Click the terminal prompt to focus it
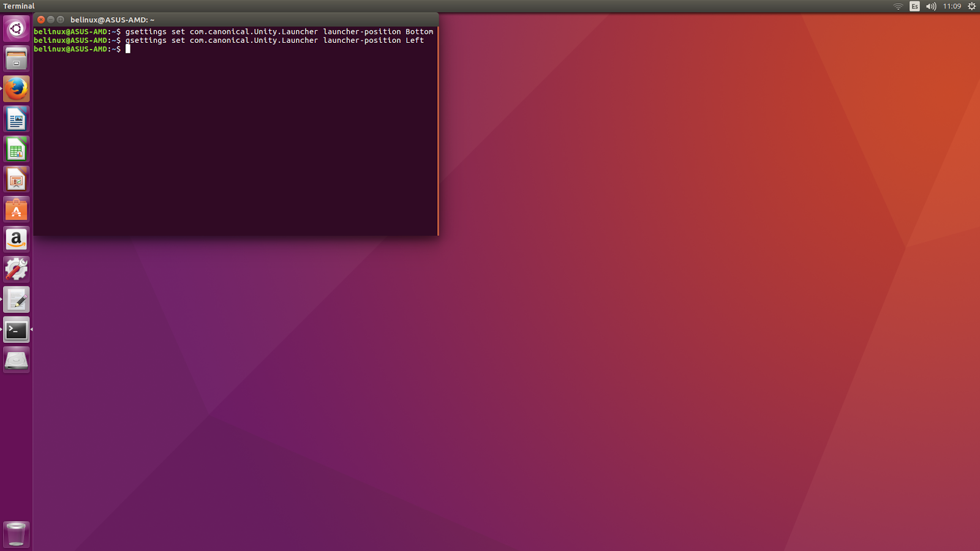The image size is (980, 551). coord(129,49)
